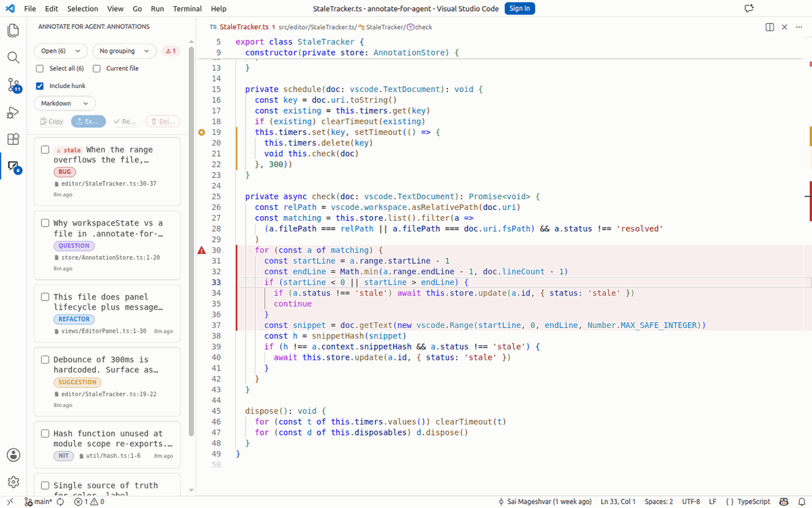
Task: Open the Run and Debug view
Action: tap(13, 112)
